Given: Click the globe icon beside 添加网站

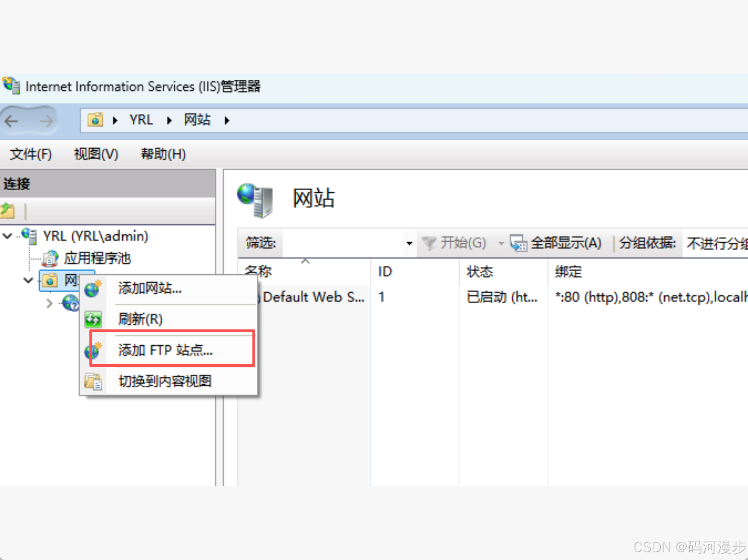Looking at the screenshot, I should coord(93,288).
